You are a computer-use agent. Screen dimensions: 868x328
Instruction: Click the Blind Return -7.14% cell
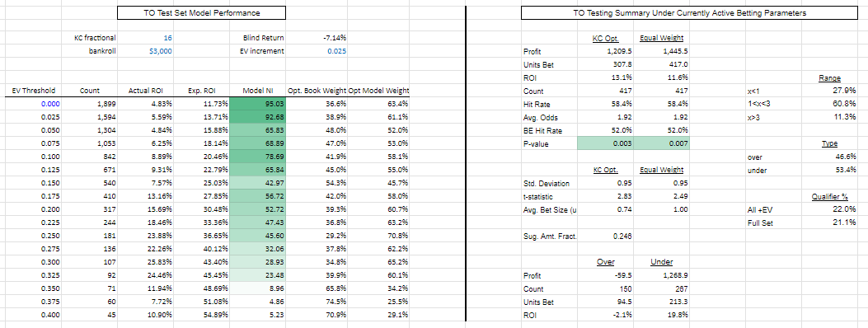pyautogui.click(x=317, y=38)
